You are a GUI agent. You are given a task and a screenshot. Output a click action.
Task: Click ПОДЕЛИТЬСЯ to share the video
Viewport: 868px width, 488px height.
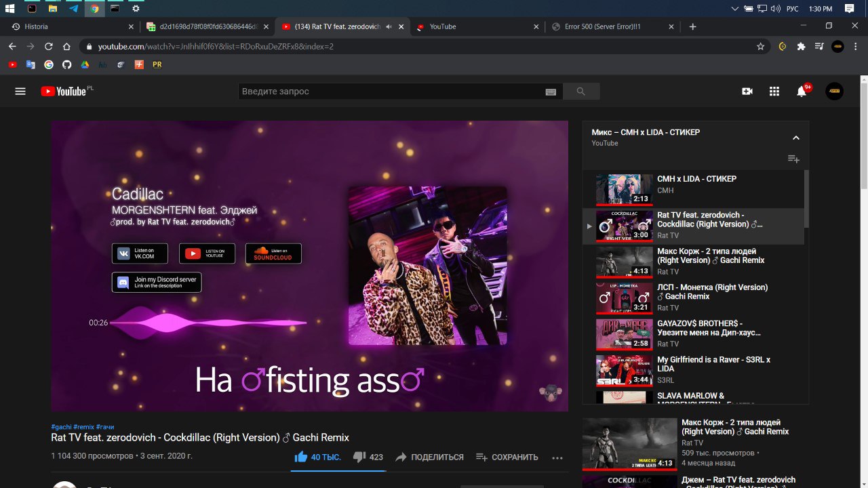point(429,457)
